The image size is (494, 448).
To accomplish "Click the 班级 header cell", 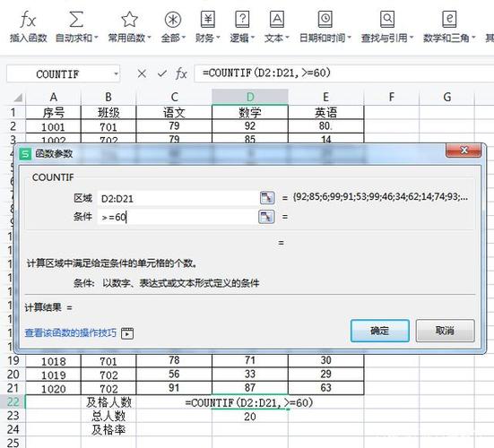I will point(108,112).
